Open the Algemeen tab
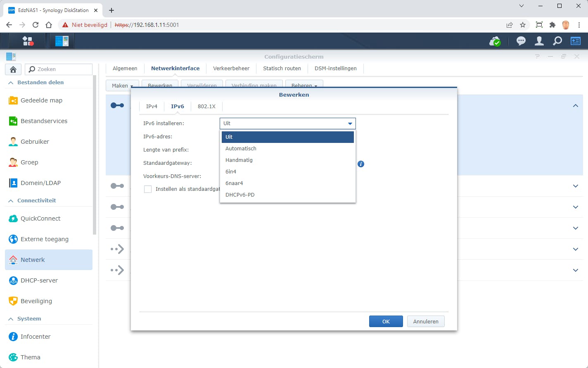This screenshot has width=588, height=368. click(x=125, y=69)
